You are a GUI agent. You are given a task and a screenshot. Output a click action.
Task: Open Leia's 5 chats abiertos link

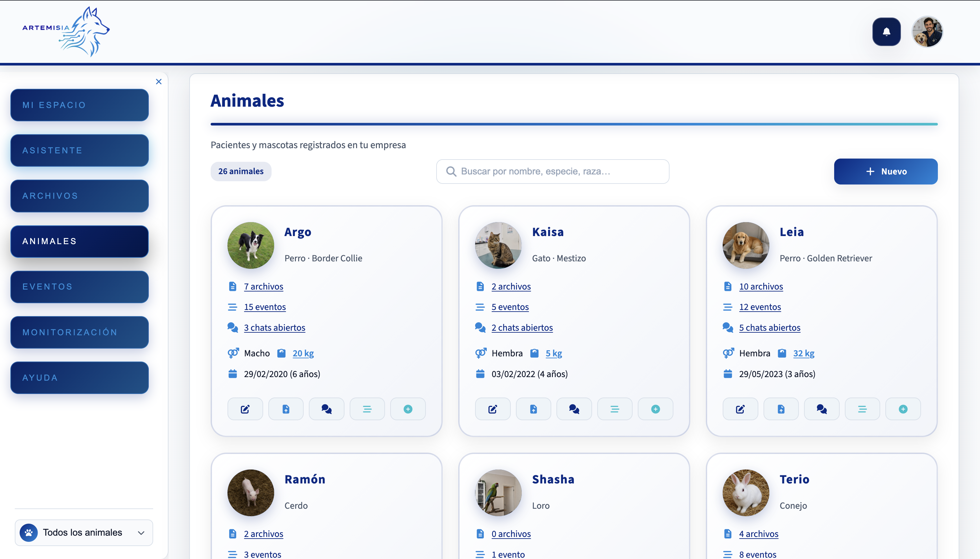click(770, 328)
